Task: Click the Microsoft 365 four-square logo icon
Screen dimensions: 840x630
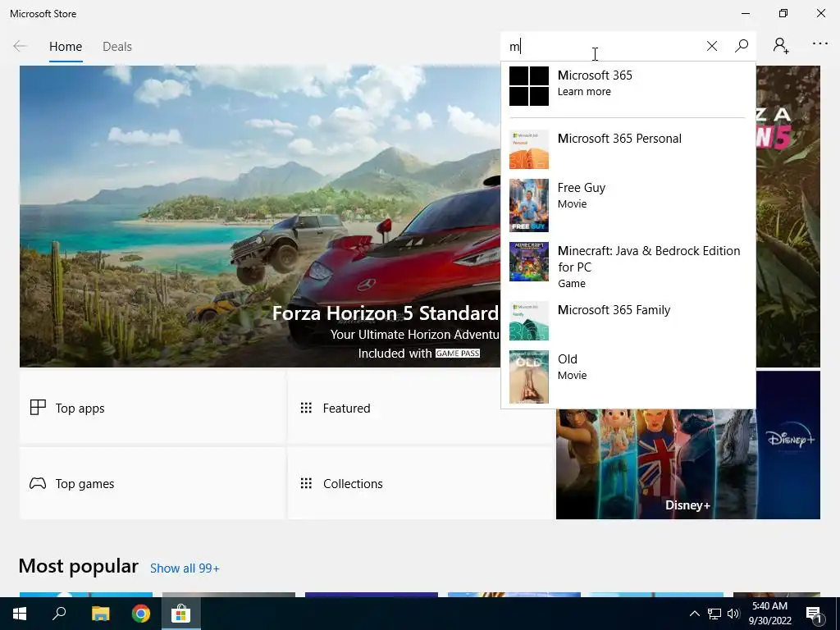Action: coord(529,85)
